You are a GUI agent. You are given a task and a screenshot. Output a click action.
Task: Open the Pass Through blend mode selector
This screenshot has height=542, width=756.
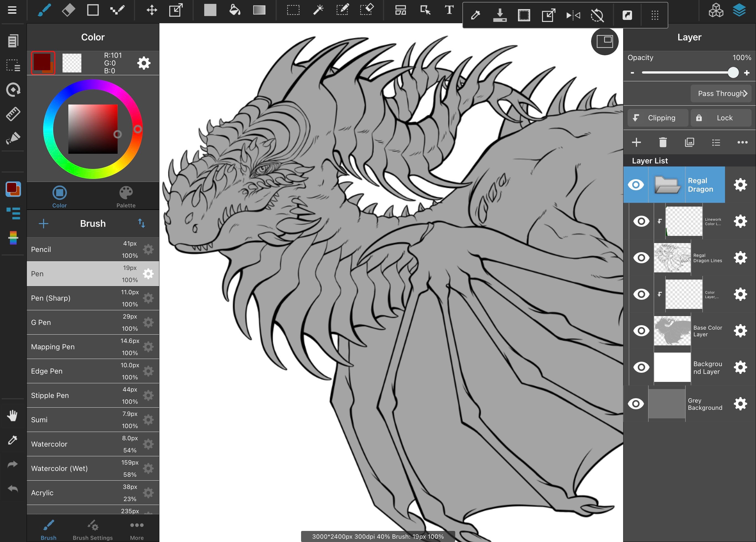click(x=721, y=93)
